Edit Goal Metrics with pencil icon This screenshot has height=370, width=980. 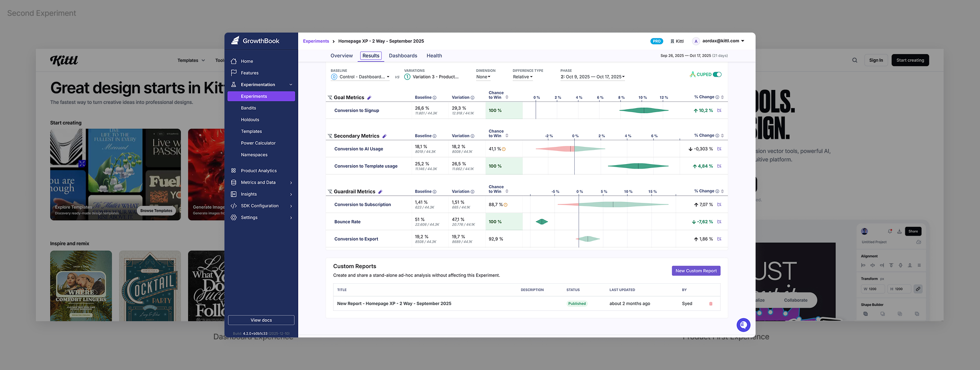point(369,98)
